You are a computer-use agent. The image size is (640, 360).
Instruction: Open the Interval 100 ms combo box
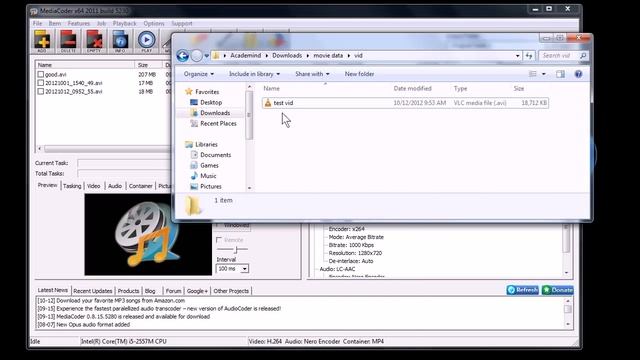[232, 269]
